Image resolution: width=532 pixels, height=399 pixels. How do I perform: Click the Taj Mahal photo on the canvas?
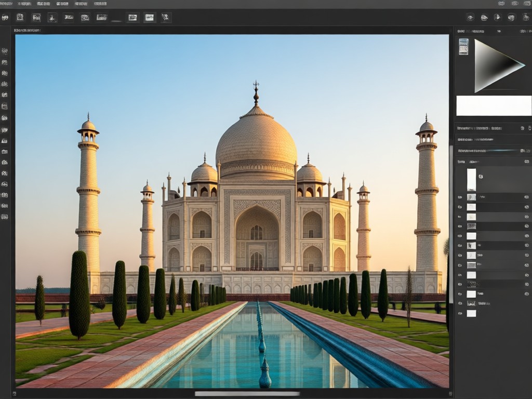(232, 211)
